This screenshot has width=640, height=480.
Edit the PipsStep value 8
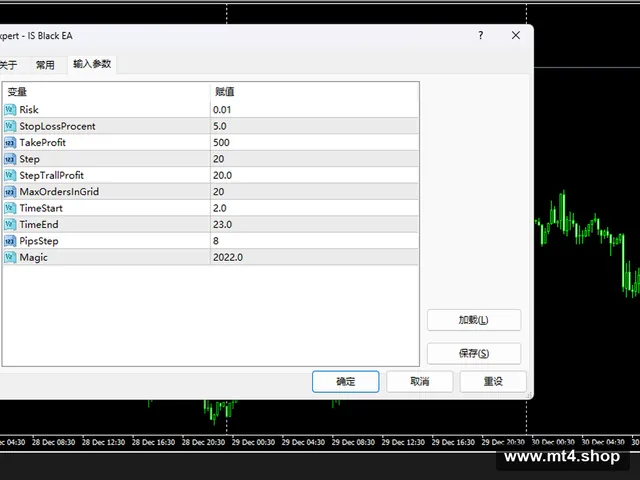315,241
